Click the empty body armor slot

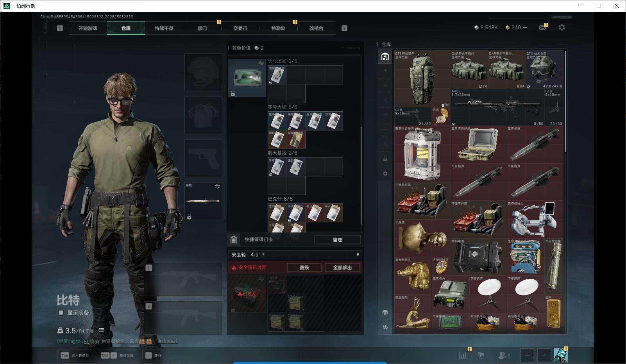pyautogui.click(x=203, y=116)
